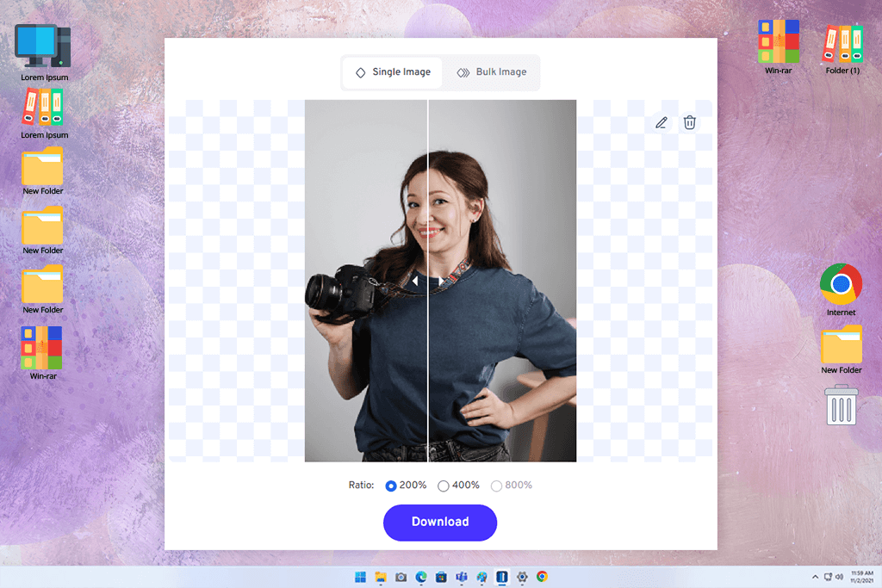Open the Internet Chrome desktop icon
The height and width of the screenshot is (588, 882).
click(x=841, y=289)
